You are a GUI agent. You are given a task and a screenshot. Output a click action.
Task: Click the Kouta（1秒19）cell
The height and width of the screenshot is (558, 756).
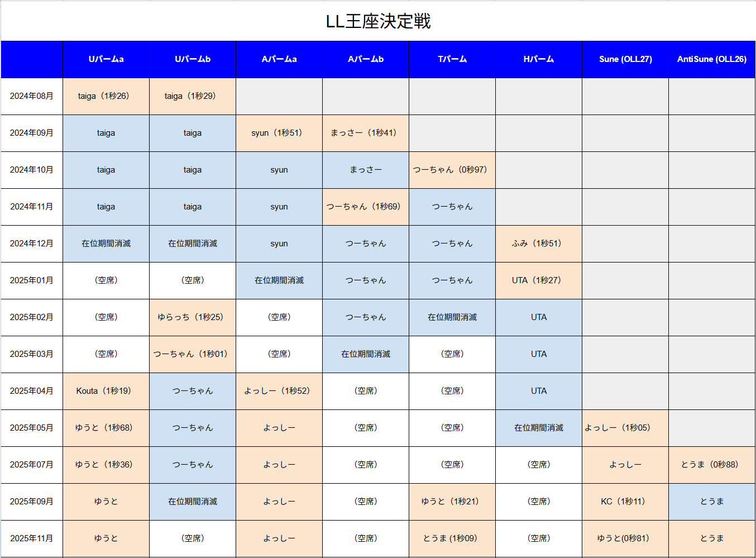pos(106,391)
